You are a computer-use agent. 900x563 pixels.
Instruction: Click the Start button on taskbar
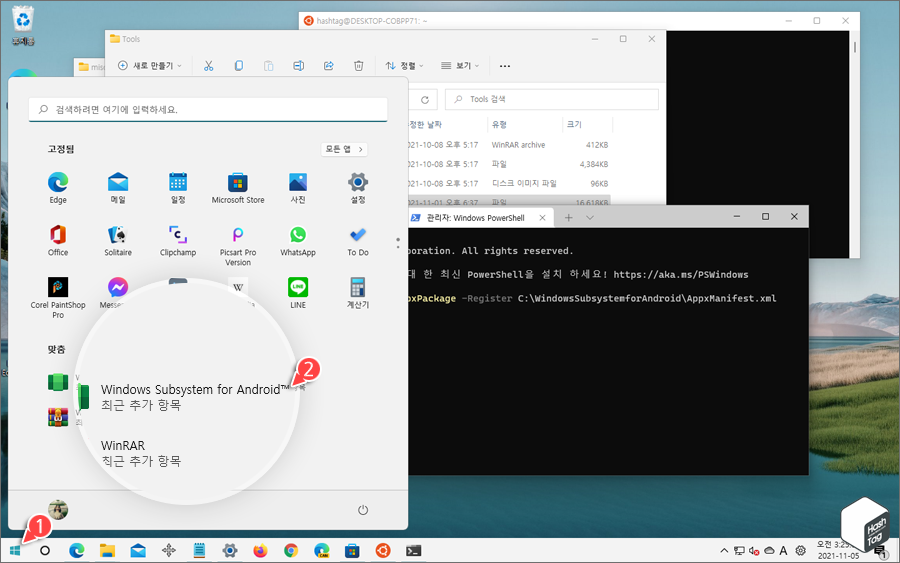click(x=15, y=551)
